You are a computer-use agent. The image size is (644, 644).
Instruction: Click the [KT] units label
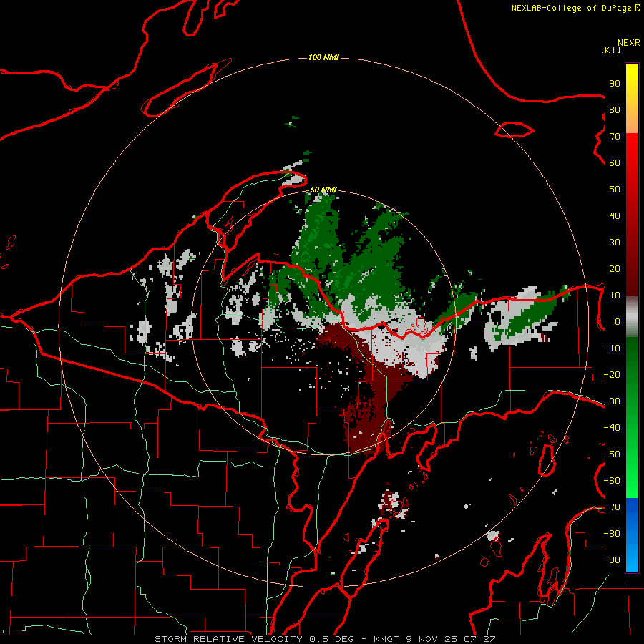(610, 49)
